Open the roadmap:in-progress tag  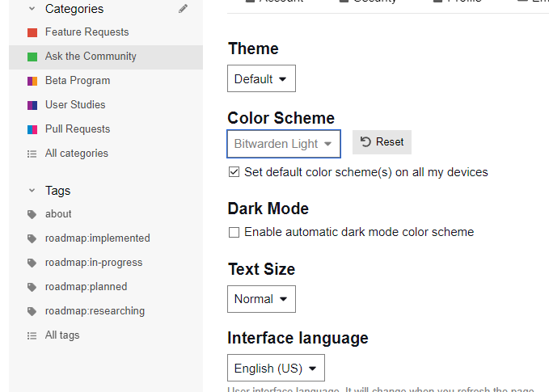94,263
